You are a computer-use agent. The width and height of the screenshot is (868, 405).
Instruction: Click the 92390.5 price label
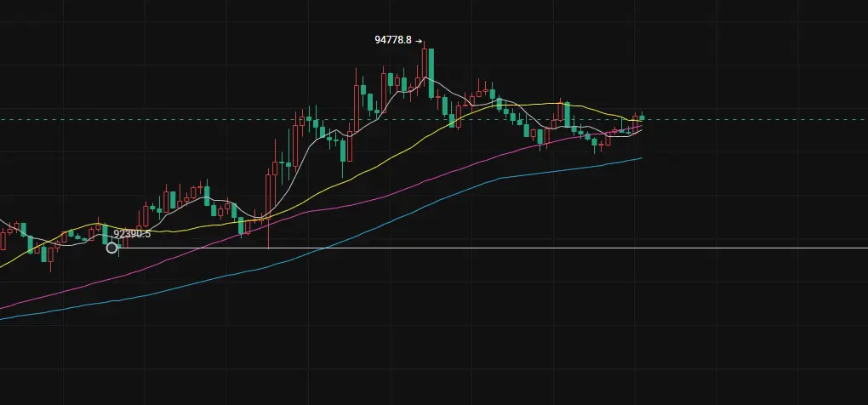[132, 234]
